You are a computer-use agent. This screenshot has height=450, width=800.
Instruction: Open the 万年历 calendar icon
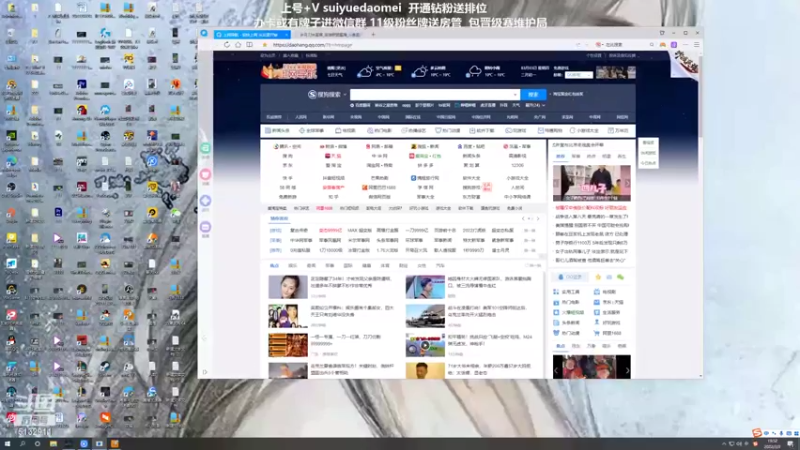click(611, 131)
